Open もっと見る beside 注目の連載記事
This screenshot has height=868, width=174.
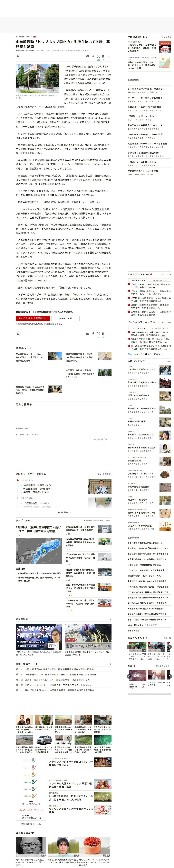(x=166, y=37)
